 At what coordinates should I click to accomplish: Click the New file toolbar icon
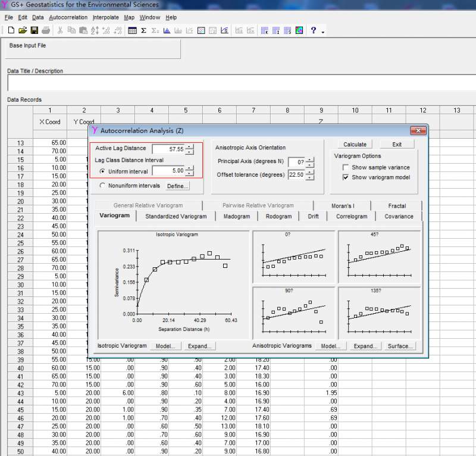(x=11, y=30)
